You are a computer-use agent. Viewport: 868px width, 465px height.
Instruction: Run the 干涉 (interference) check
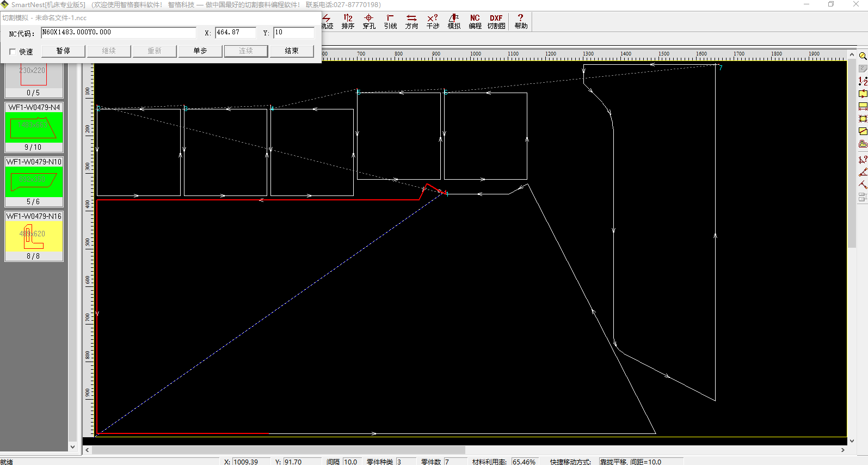pos(433,22)
